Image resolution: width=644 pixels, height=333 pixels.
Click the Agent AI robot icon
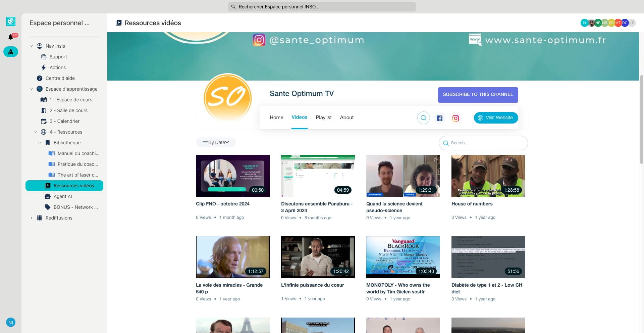coord(48,196)
